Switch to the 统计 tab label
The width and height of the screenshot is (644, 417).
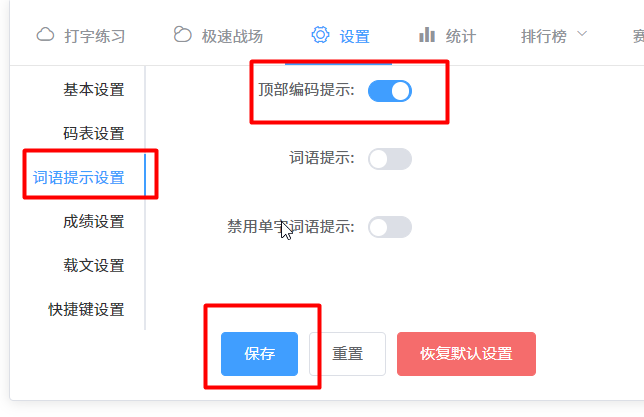click(461, 37)
